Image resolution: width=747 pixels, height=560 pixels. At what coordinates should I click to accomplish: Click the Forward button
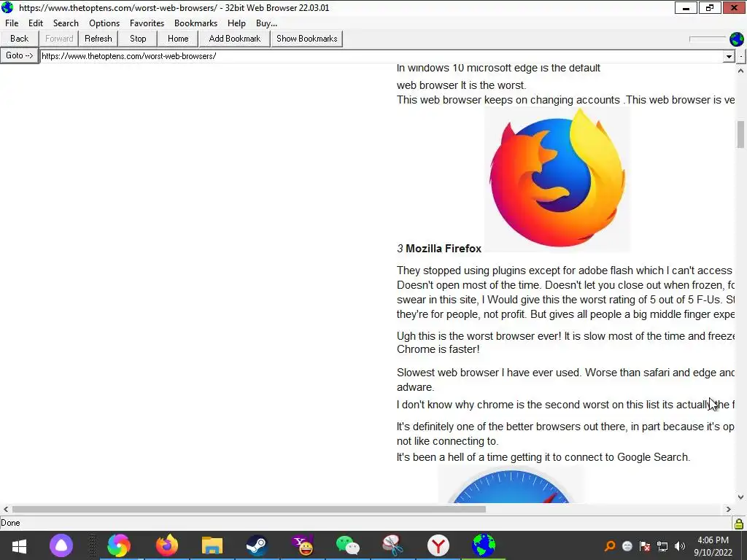pos(59,39)
